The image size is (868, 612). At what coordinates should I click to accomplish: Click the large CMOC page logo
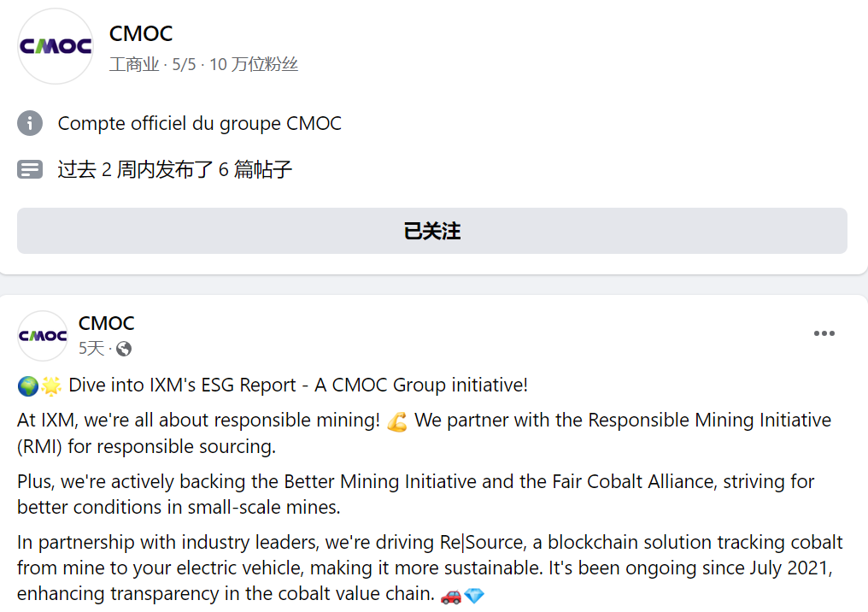(x=55, y=46)
